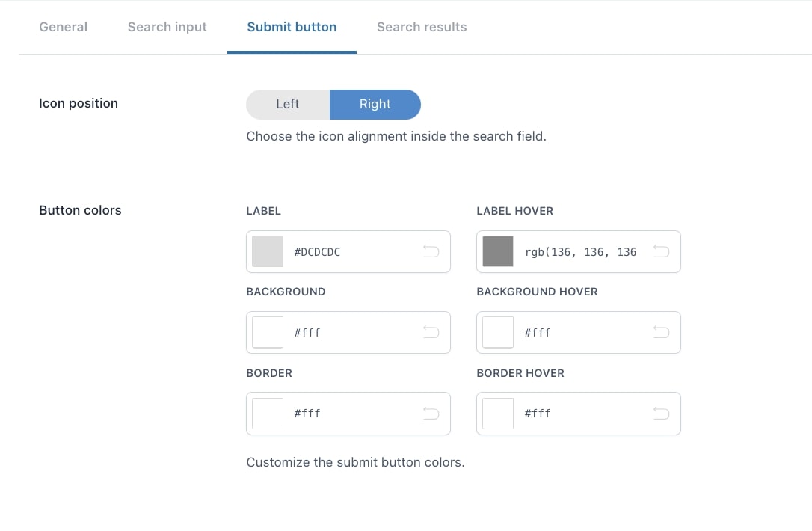Screen dimensions: 812x531
Task: Open the Label Hover gray swatch
Action: (498, 251)
